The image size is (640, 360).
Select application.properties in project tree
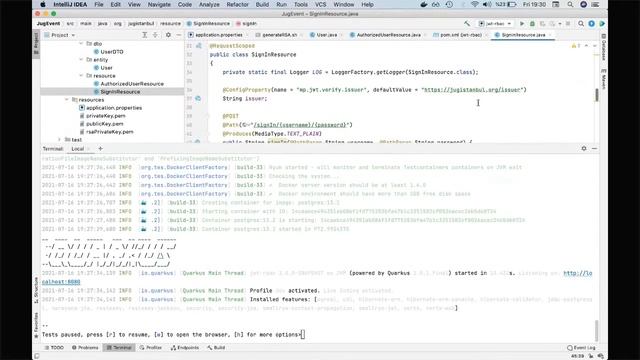tap(114, 108)
